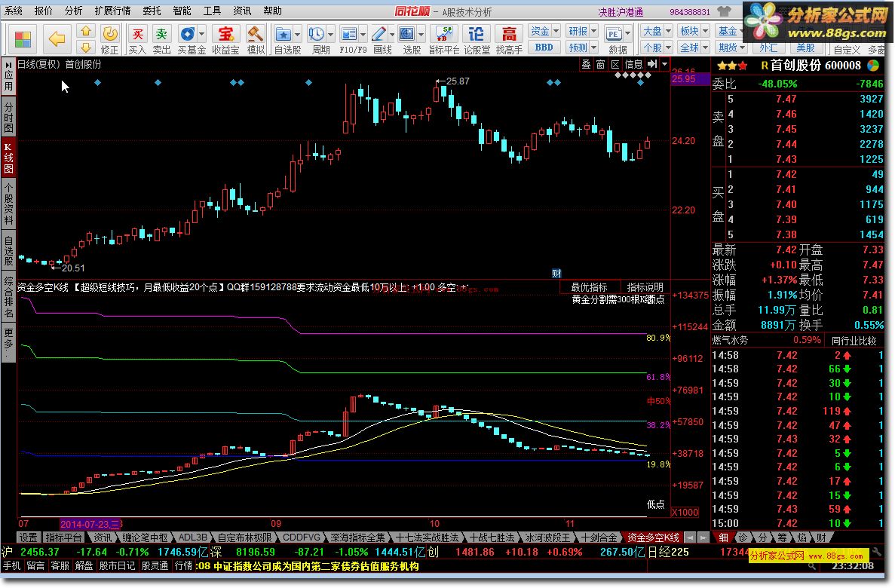This screenshot has height=588, width=895.
Task: Toggle the 叠 overlay button
Action: pos(586,65)
